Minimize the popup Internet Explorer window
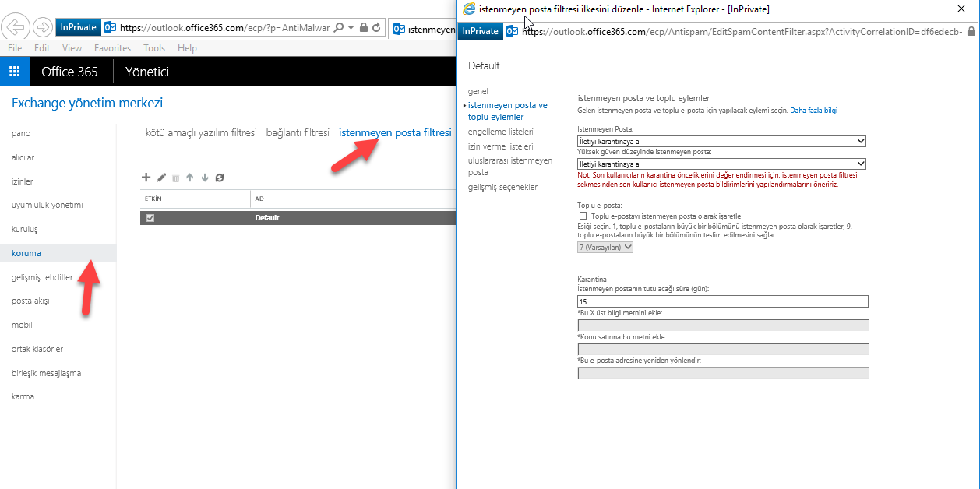The width and height of the screenshot is (980, 489). (890, 9)
